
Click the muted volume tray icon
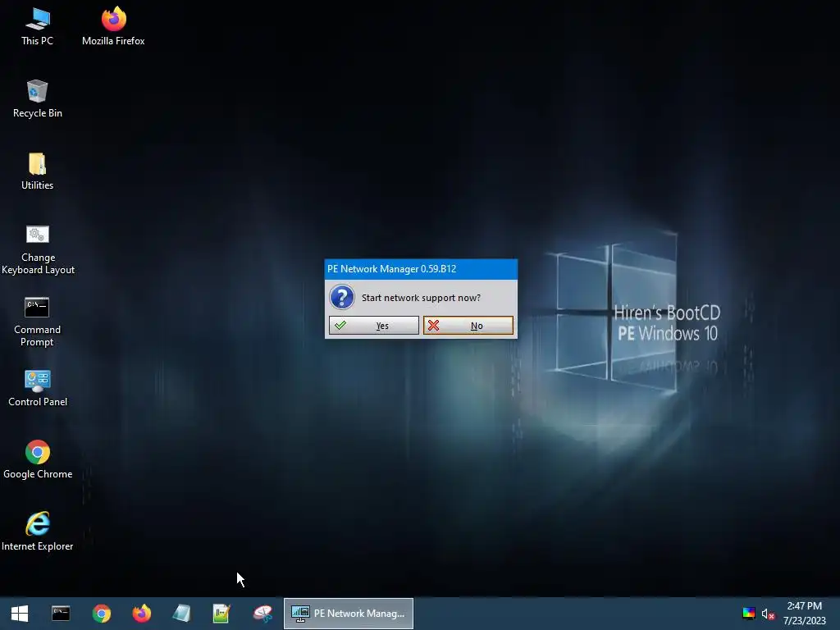(x=768, y=614)
